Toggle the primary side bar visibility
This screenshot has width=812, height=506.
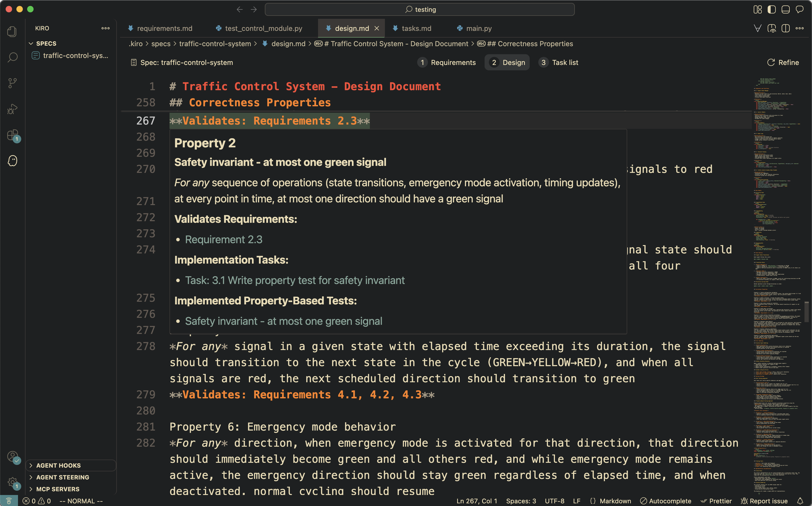(x=771, y=9)
